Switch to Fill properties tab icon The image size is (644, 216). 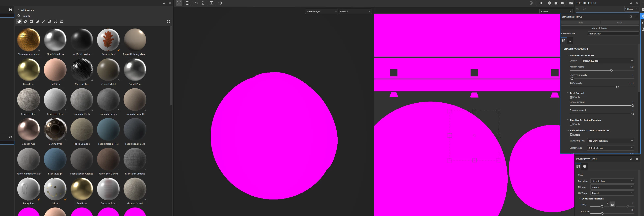tap(578, 166)
